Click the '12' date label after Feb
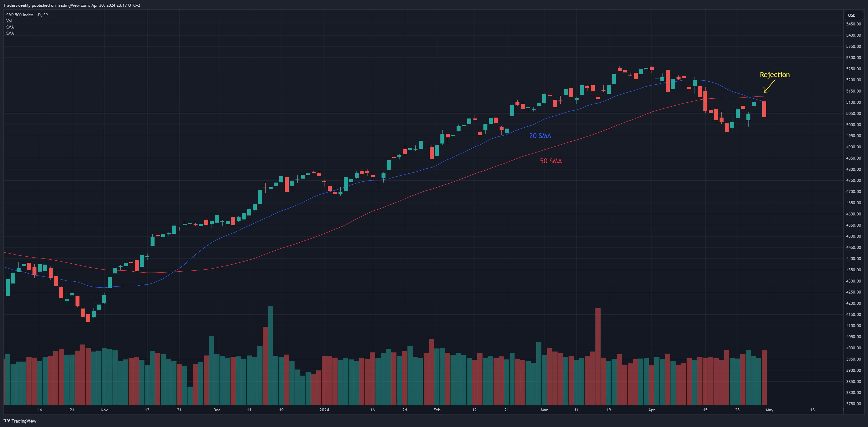Viewport: 868px width, 427px height. click(474, 410)
